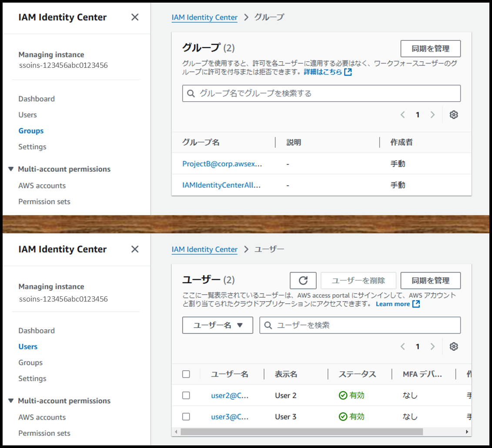Screen dimensions: 492x448
Task: Click search magnifier icon in user search box
Action: pos(268,325)
